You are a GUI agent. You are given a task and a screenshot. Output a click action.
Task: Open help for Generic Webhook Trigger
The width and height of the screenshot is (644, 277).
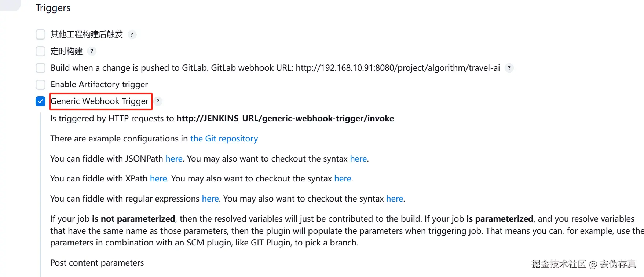158,101
